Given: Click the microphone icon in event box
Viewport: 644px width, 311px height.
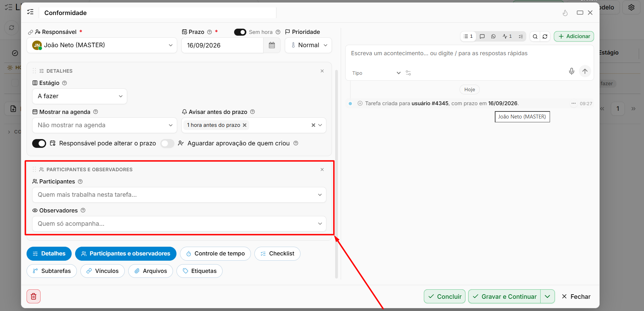Looking at the screenshot, I should pyautogui.click(x=572, y=71).
